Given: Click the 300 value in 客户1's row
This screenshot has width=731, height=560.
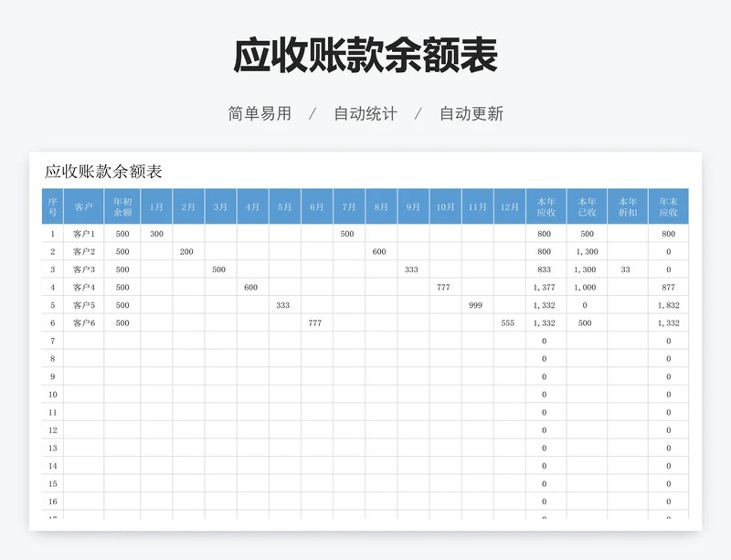Looking at the screenshot, I should pos(156,234).
